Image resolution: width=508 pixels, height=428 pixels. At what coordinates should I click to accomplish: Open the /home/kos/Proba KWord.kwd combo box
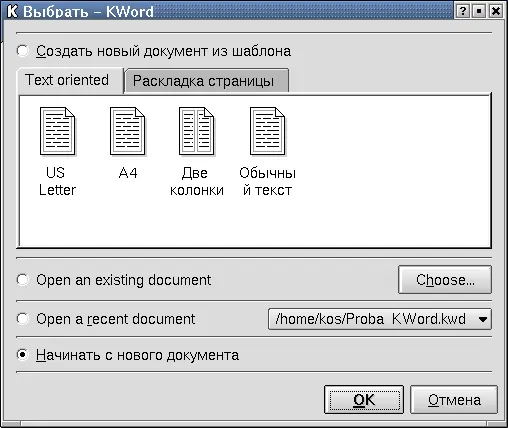(x=380, y=319)
